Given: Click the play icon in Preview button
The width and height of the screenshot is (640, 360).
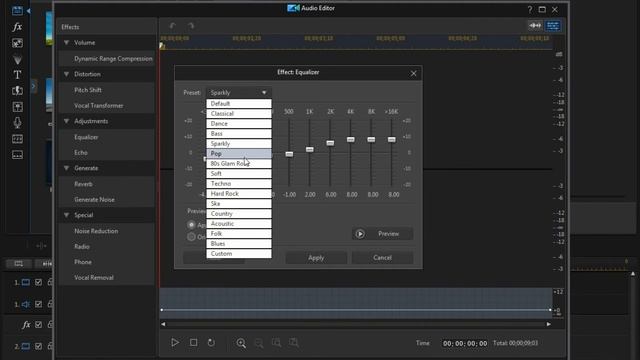Looking at the screenshot, I should coord(360,234).
